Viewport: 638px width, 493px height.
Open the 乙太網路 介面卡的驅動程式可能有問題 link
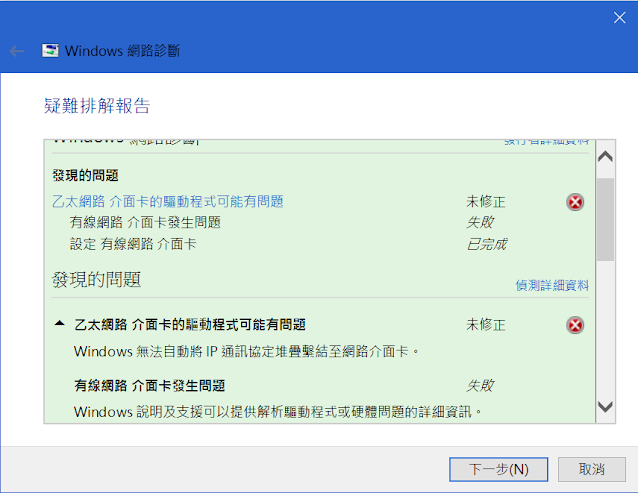click(x=168, y=201)
